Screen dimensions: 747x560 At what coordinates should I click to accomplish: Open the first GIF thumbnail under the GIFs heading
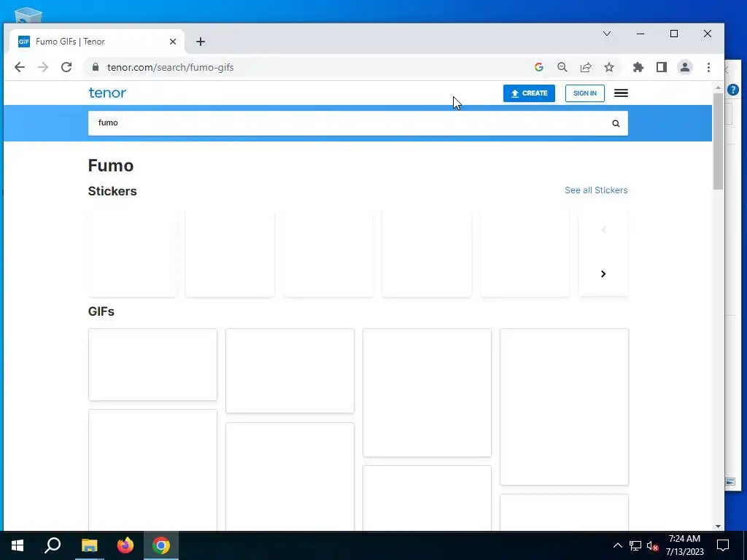pyautogui.click(x=152, y=365)
